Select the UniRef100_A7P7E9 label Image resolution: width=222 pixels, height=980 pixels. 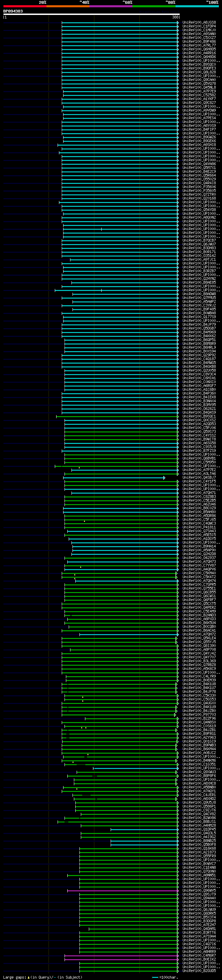click(199, 91)
